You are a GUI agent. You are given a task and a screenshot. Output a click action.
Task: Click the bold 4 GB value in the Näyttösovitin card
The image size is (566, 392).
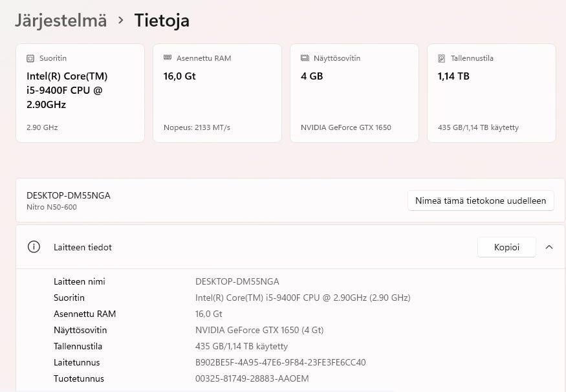(x=312, y=76)
